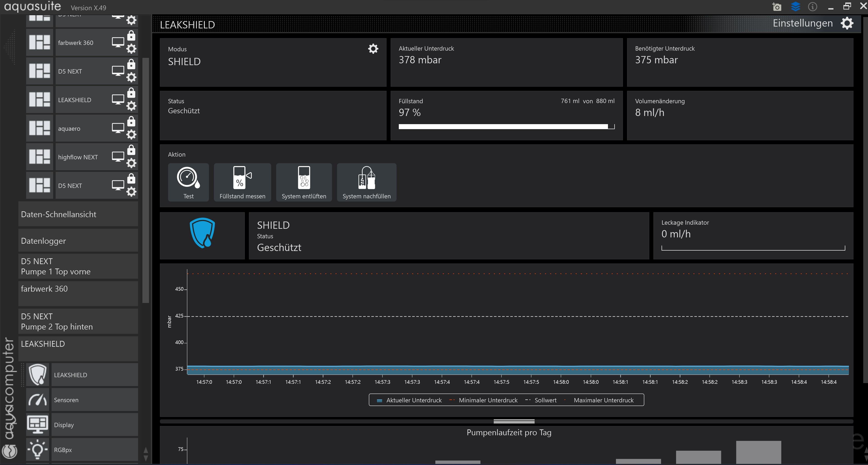
Task: Expand Daten-Schnellansicht section
Action: pyautogui.click(x=78, y=214)
